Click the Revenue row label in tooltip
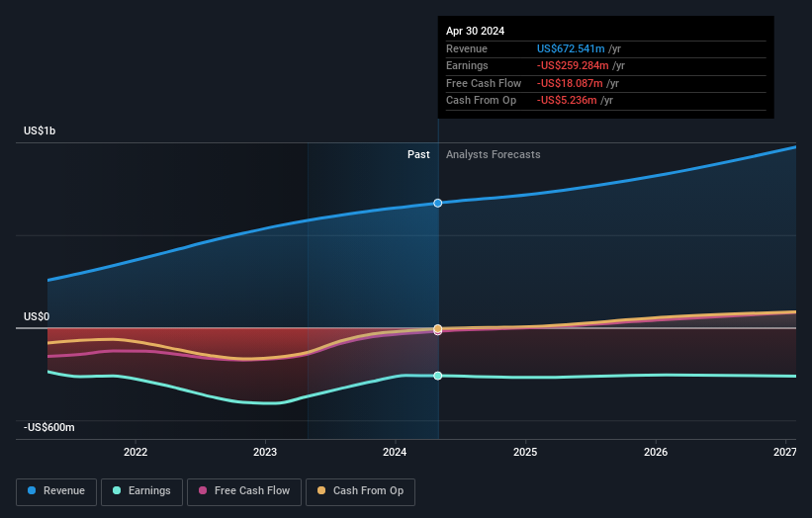 [x=467, y=48]
